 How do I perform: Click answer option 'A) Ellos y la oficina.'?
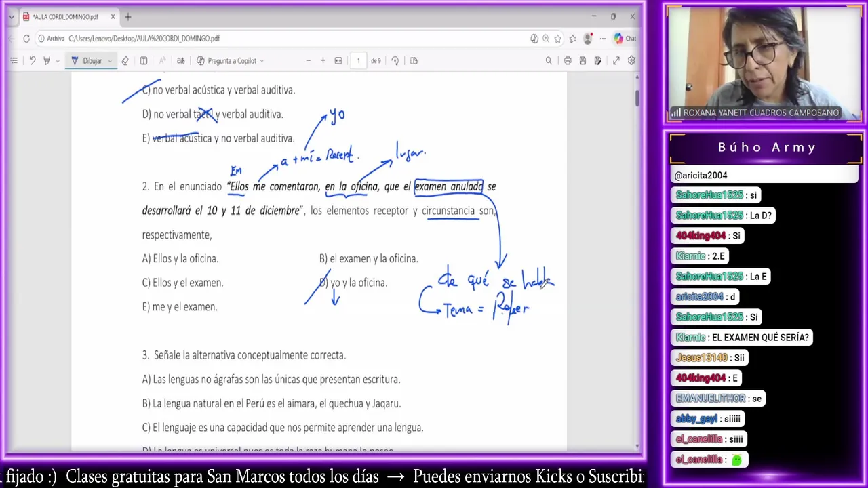(x=180, y=259)
